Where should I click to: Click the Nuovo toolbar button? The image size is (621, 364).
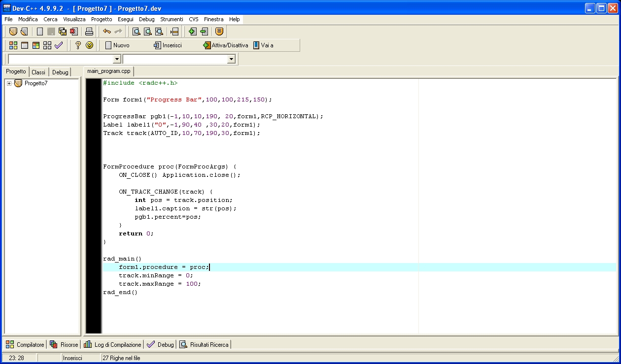pos(117,45)
